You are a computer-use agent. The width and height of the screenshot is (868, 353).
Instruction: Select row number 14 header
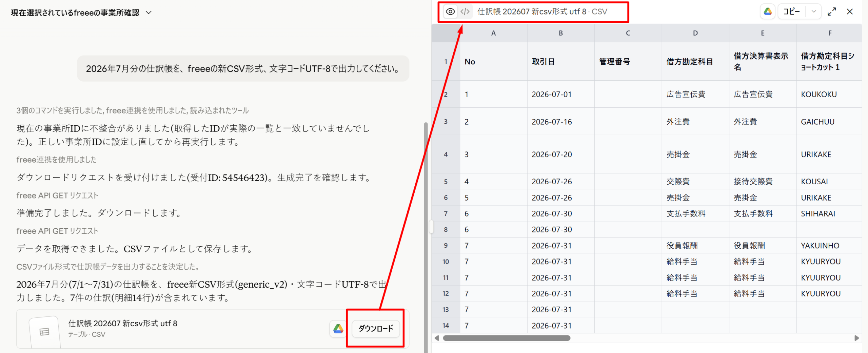446,326
